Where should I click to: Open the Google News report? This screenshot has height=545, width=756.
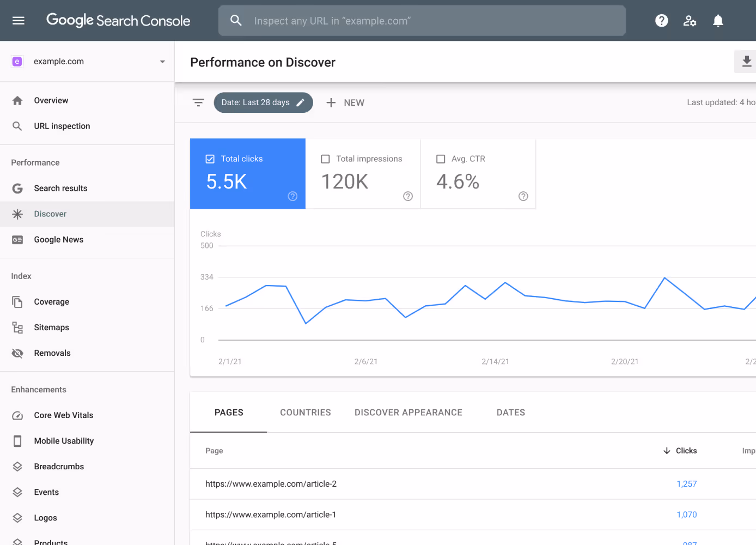(x=87, y=240)
